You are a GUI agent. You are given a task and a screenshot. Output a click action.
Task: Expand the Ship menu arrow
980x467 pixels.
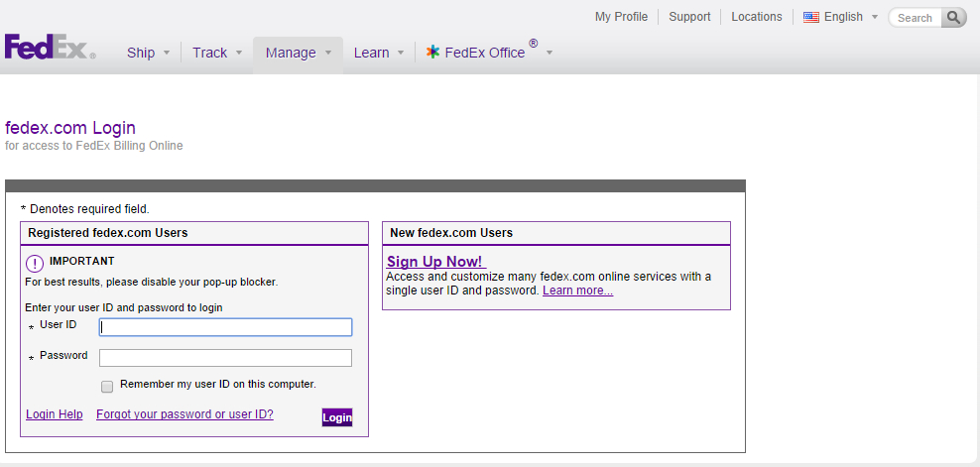tap(167, 54)
